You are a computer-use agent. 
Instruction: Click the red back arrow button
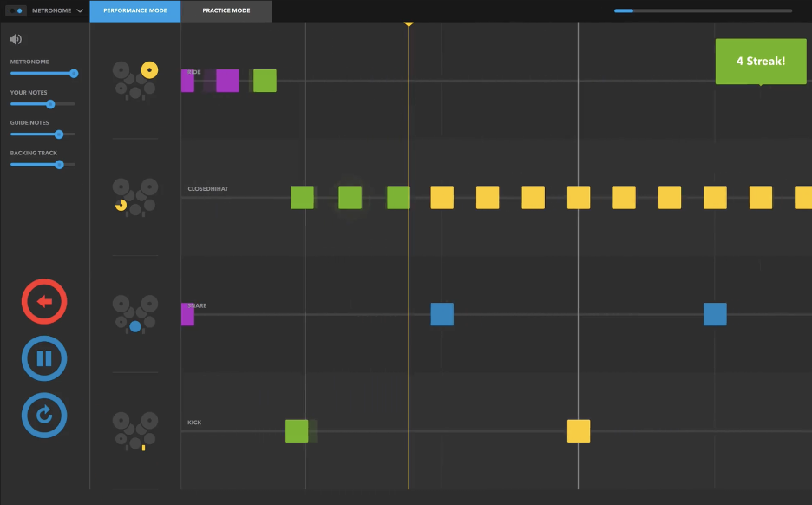44,301
